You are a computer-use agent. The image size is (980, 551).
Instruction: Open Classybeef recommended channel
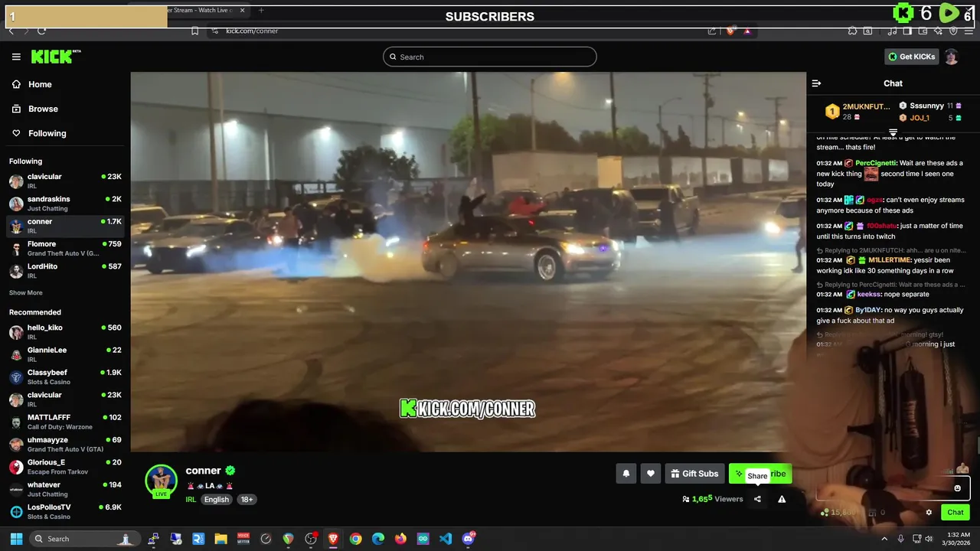(x=65, y=377)
